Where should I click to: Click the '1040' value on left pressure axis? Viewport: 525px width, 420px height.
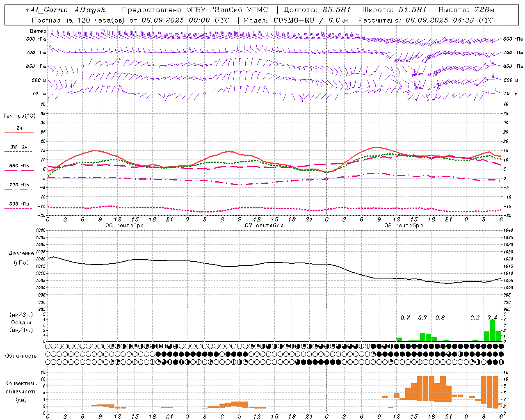pyautogui.click(x=41, y=231)
